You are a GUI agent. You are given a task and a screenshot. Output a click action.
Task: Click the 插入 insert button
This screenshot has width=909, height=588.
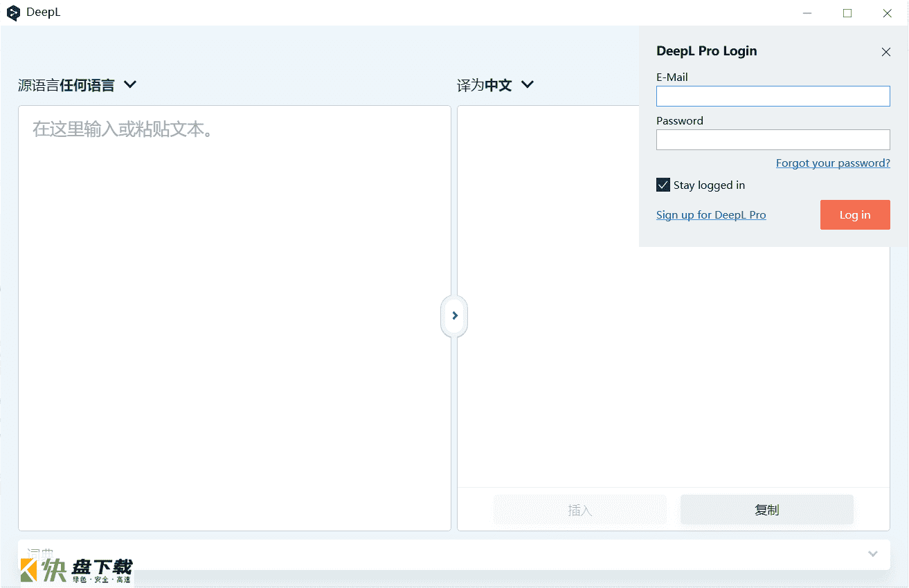pos(580,510)
